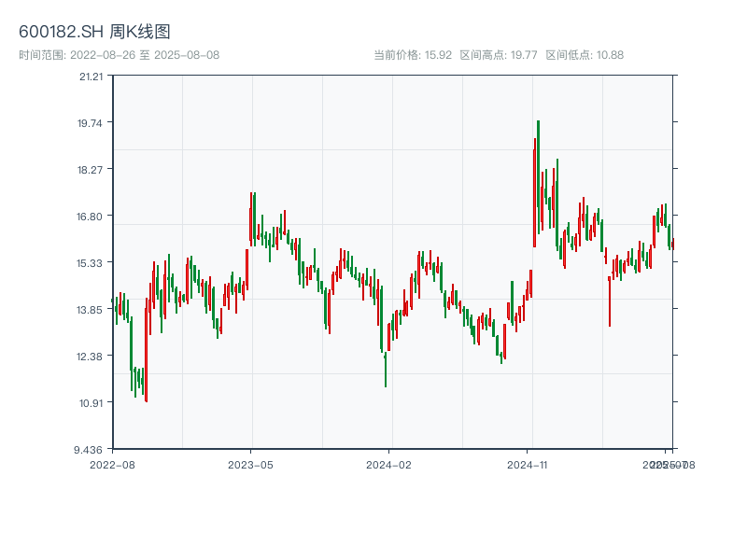
Task: Click y-axis label 16.80
Action: [x=90, y=217]
